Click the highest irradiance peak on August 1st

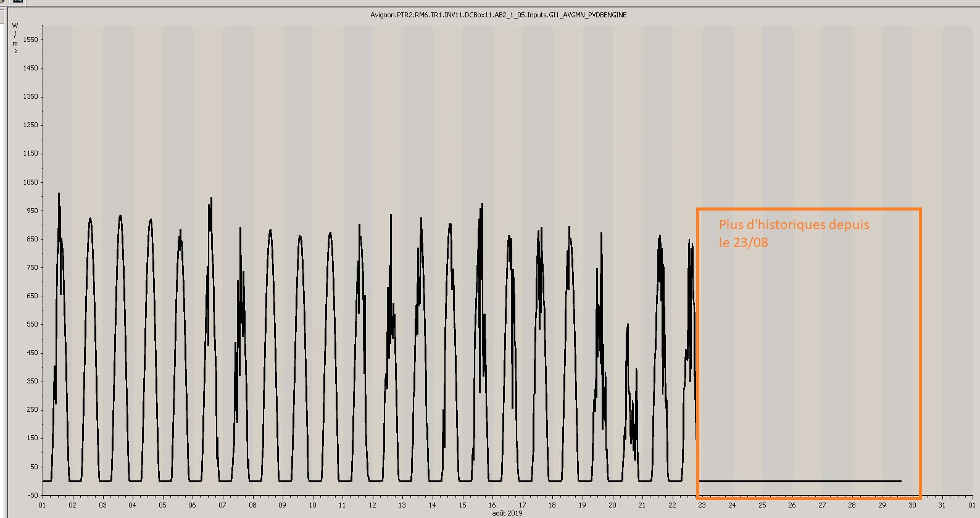tap(59, 194)
